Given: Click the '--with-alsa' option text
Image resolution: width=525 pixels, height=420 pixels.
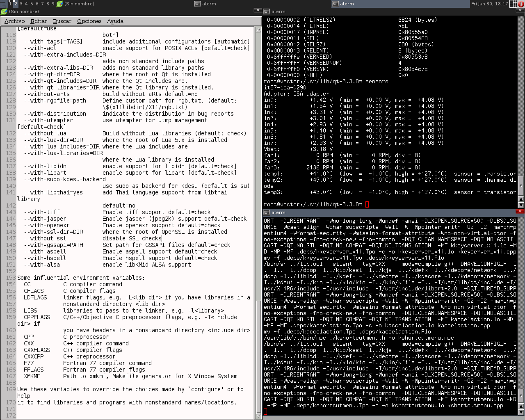Looking at the screenshot, I should pos(42,265).
